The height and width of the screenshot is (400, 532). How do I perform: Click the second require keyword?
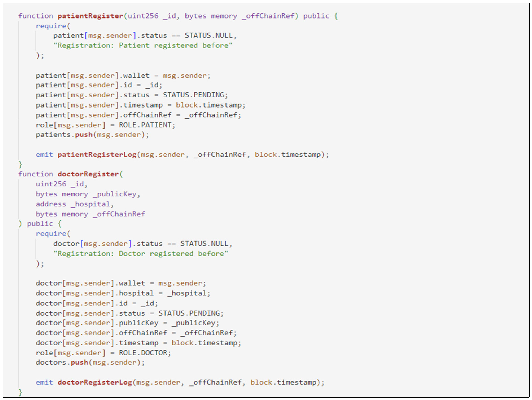click(51, 234)
